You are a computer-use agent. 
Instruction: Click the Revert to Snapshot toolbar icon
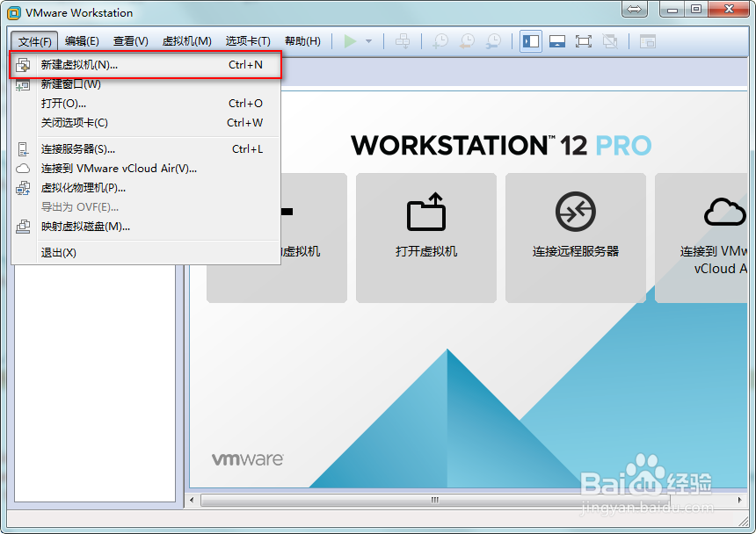click(467, 41)
